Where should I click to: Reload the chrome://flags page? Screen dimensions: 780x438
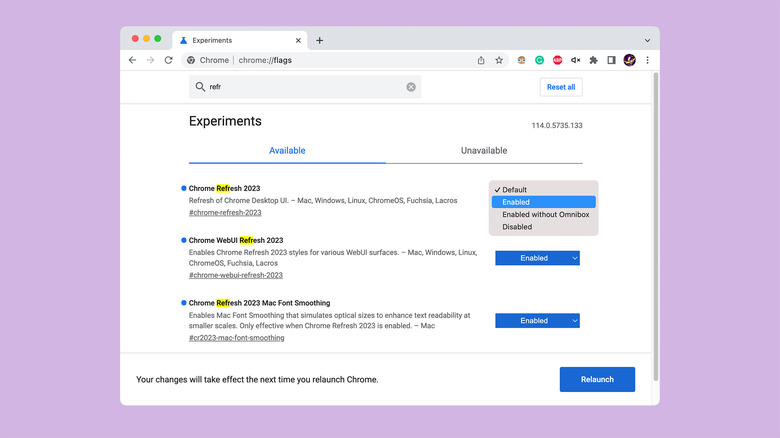coord(169,60)
